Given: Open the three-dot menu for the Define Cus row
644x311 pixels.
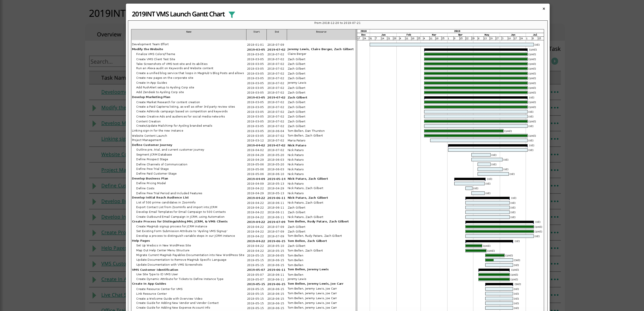Looking at the screenshot, I should 555,186.
